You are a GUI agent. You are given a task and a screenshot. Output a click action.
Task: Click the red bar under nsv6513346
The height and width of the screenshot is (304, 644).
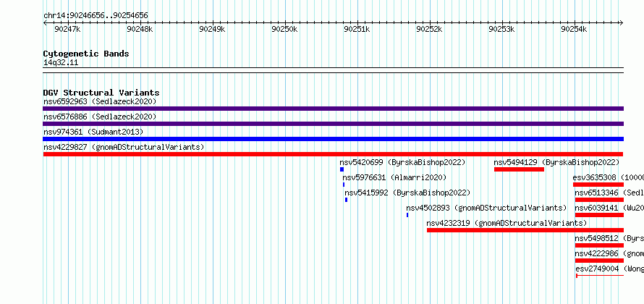pos(599,200)
